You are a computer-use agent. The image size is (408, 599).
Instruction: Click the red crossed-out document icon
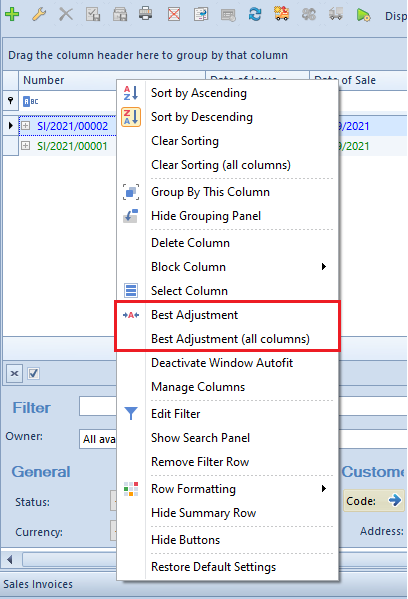pyautogui.click(x=174, y=15)
